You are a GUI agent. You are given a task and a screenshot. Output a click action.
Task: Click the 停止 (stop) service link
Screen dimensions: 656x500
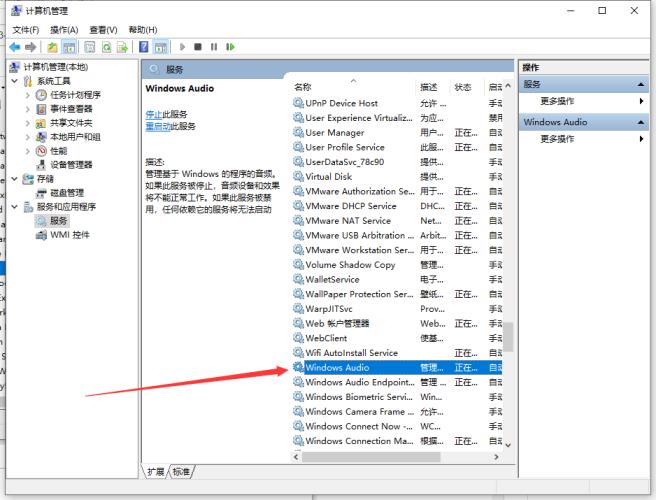click(x=153, y=114)
